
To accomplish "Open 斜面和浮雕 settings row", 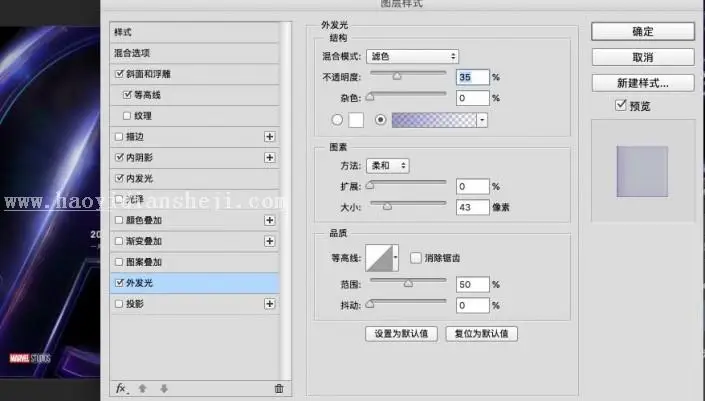I will click(x=195, y=74).
